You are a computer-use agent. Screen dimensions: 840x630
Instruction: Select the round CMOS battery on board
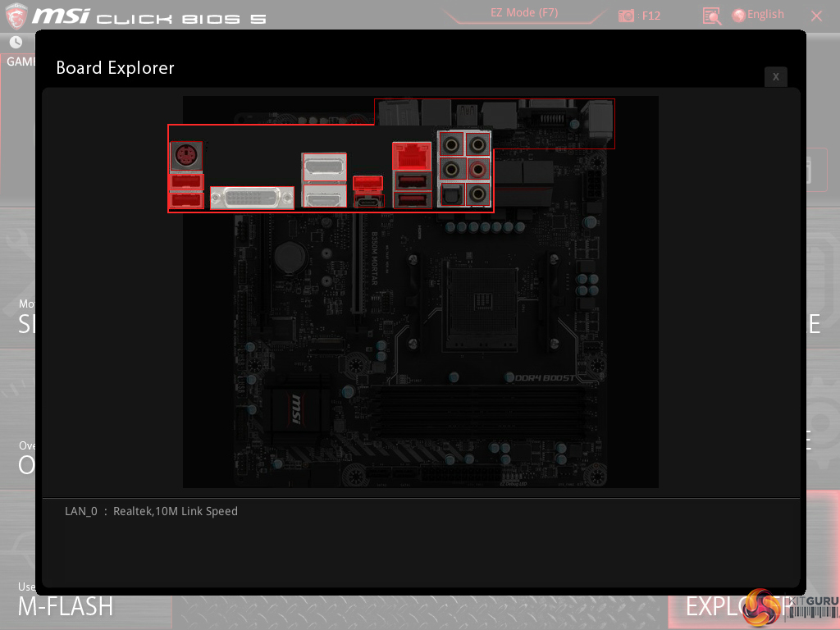click(x=290, y=258)
